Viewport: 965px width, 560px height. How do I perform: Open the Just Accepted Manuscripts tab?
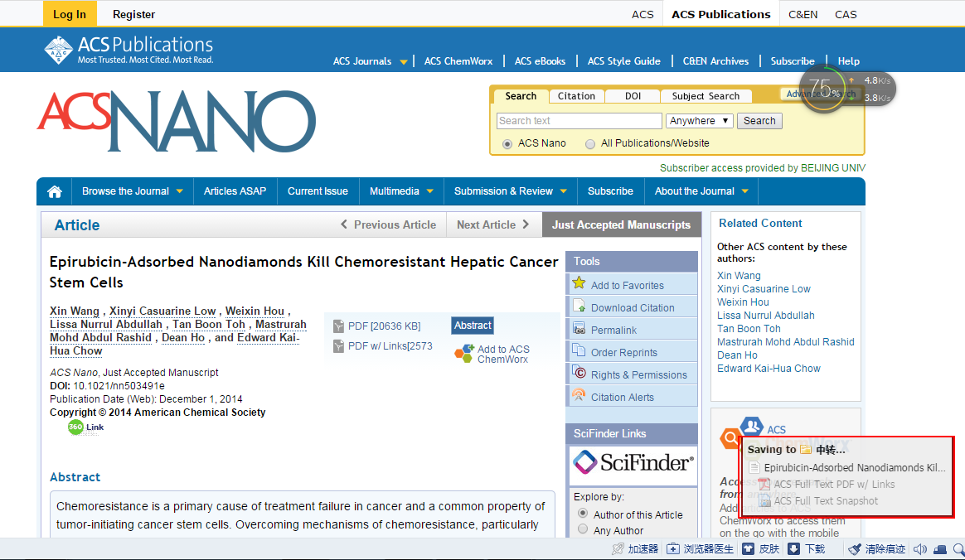621,225
